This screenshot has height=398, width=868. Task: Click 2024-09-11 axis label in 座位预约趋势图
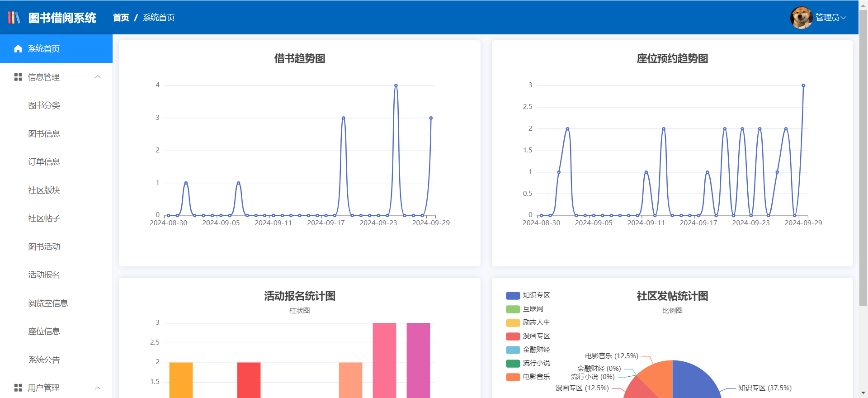click(x=646, y=223)
